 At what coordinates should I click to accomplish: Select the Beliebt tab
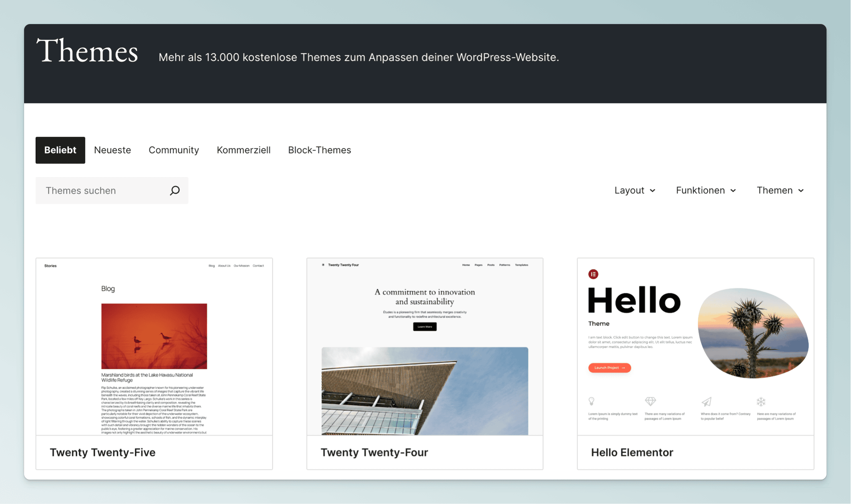click(60, 150)
